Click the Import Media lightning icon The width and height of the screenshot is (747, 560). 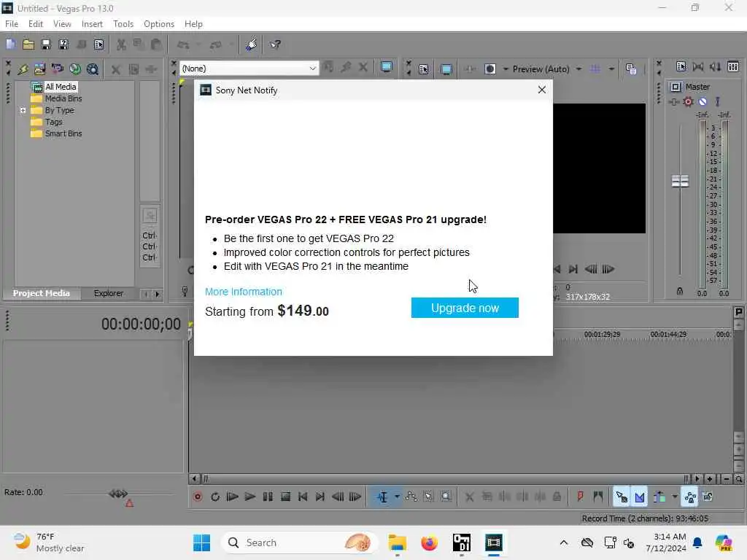(23, 69)
